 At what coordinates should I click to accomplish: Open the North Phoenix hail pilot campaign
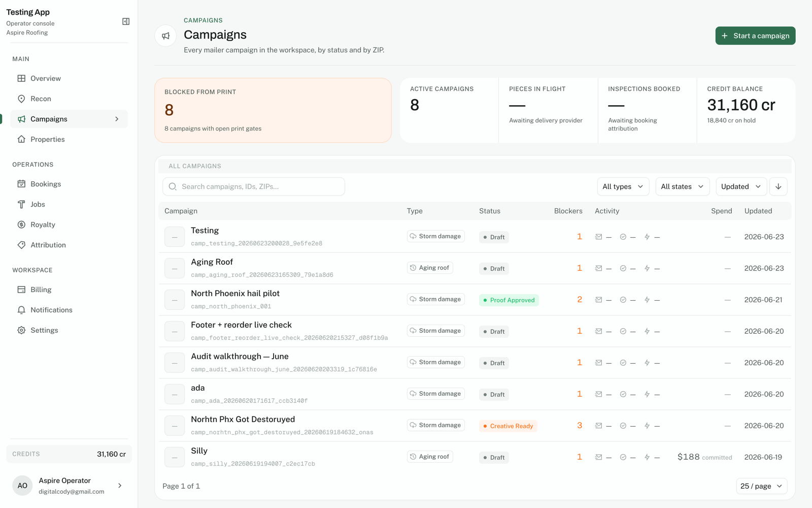[x=235, y=294]
